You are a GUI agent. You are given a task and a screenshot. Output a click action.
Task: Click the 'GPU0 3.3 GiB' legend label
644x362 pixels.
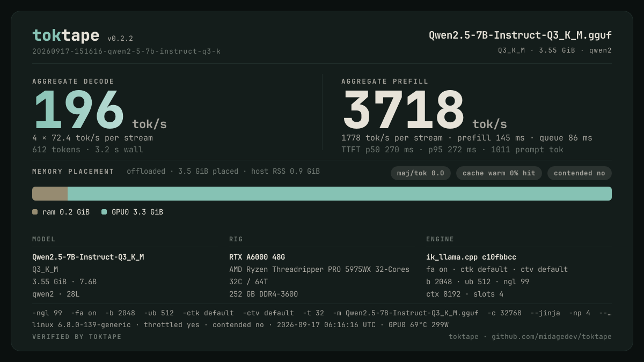[137, 212]
